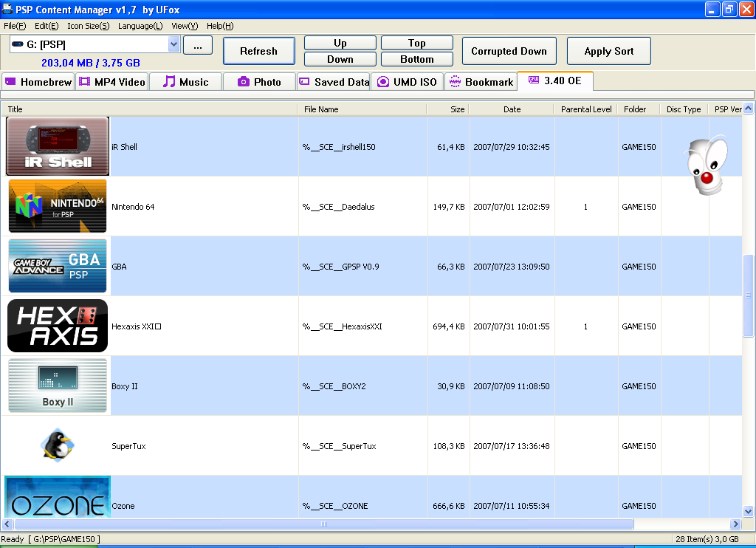Click the horizontal scrollbar thumb
Screen dimensions: 756x548
coord(324,524)
